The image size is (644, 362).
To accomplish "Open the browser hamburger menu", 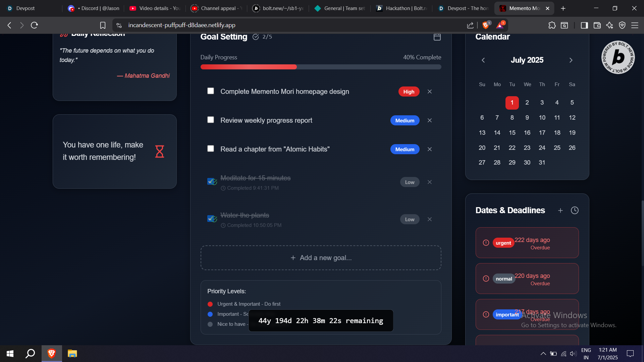I will coord(635,25).
